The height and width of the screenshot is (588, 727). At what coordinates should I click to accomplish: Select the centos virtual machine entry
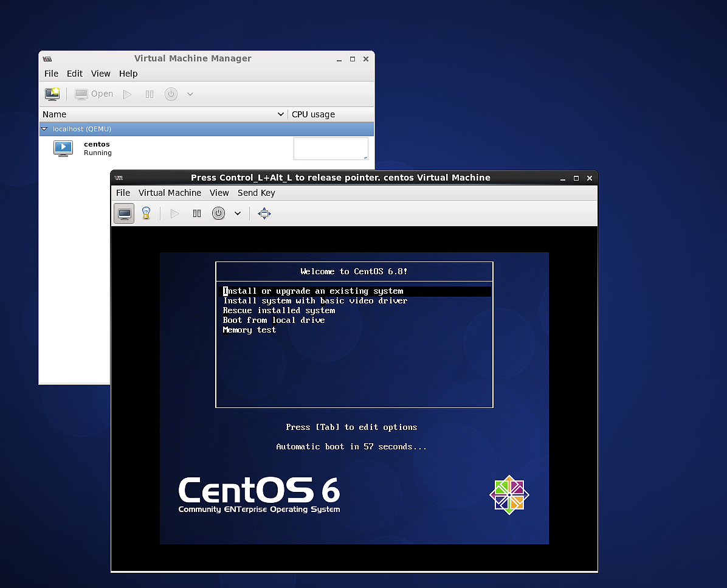(x=97, y=148)
